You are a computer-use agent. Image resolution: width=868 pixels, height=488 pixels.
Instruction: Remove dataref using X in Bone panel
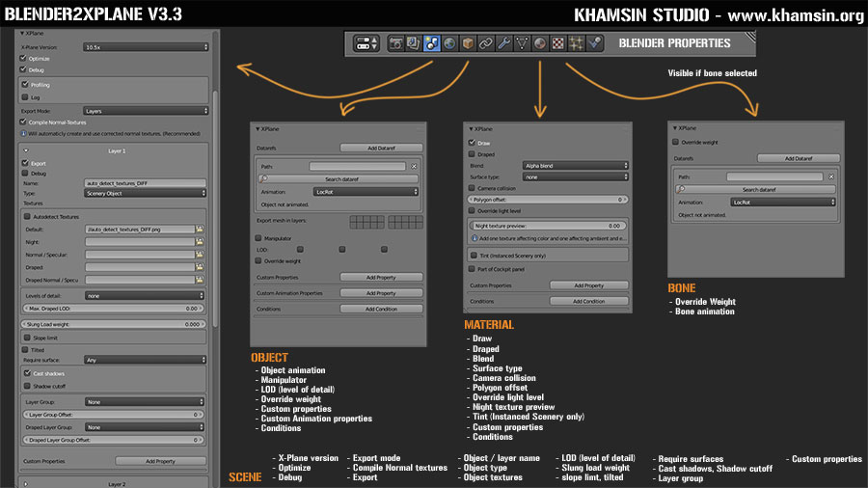coord(831,177)
